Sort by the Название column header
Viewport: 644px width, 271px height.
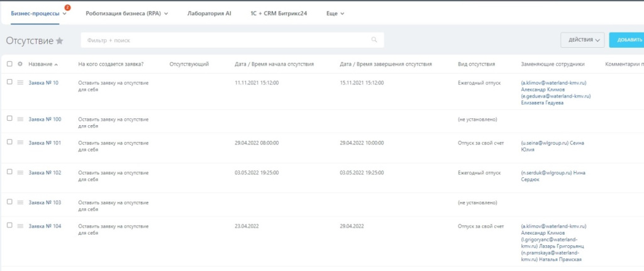click(x=40, y=64)
